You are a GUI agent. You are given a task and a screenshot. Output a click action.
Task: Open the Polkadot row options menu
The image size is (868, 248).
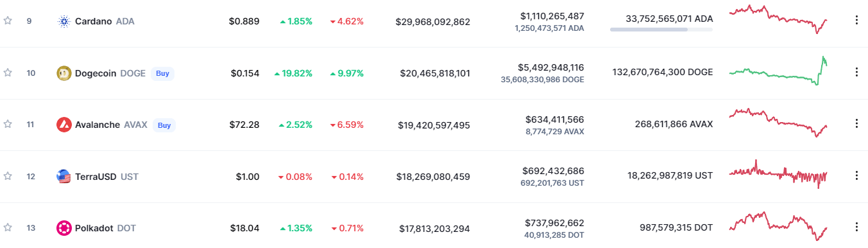tap(856, 227)
